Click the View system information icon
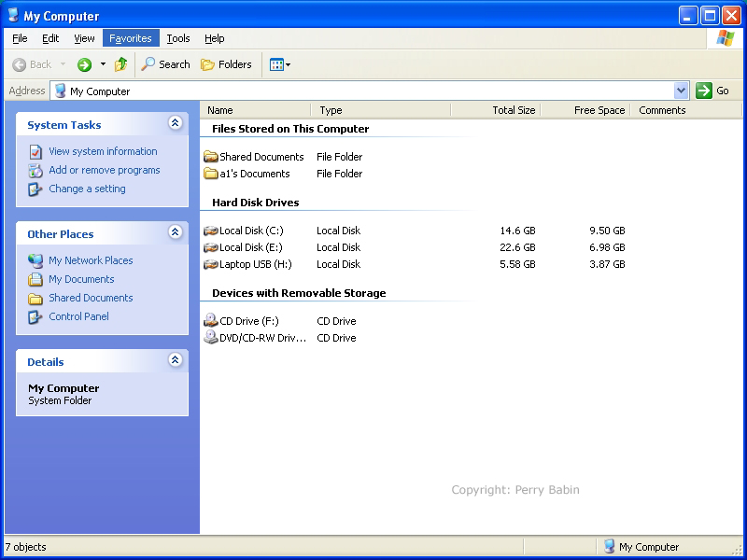This screenshot has width=747, height=560. click(35, 151)
